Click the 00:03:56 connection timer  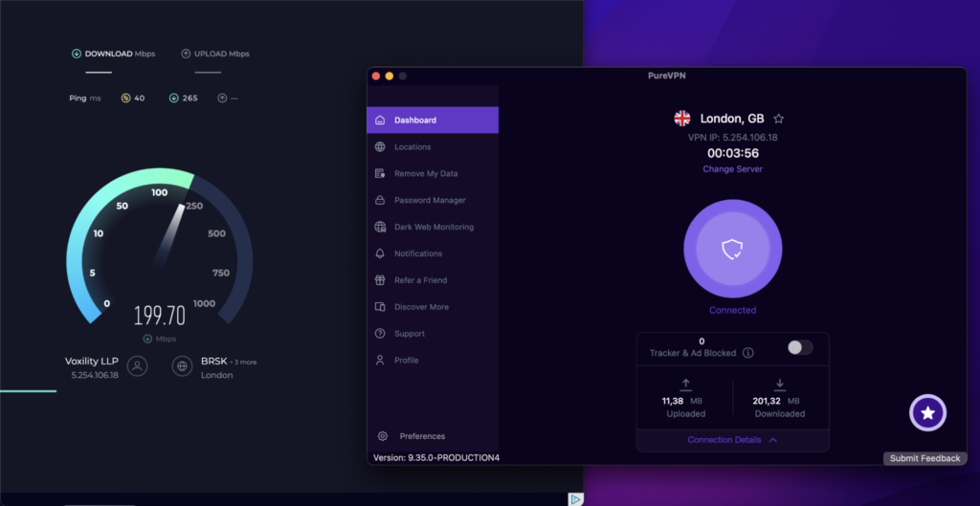tap(732, 153)
